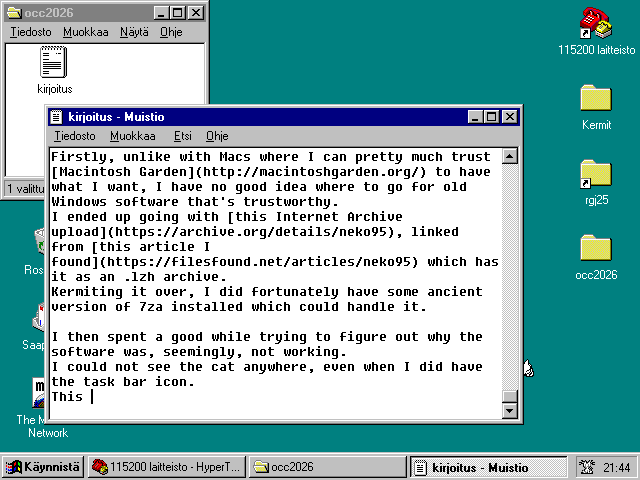Screen dimensions: 640x480
Task: Click Muistio scrollbar down arrow
Action: pyautogui.click(x=510, y=411)
